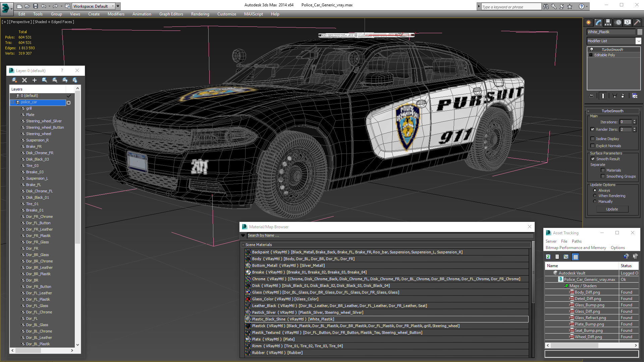Click Refresh icon in Asset Tracking
The width and height of the screenshot is (644, 362).
[x=548, y=257]
